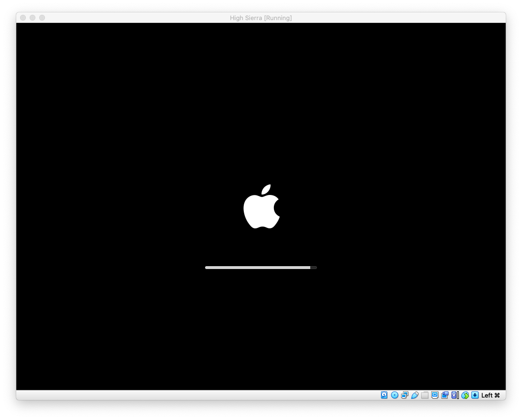Image resolution: width=522 pixels, height=420 pixels.
Task: Toggle the mouse integration indicator
Action: (x=465, y=395)
